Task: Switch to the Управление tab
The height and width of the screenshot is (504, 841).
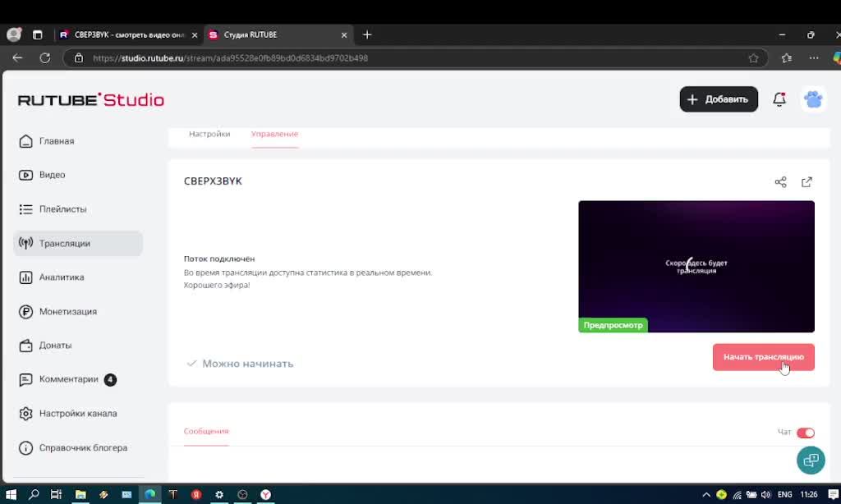Action: (274, 134)
